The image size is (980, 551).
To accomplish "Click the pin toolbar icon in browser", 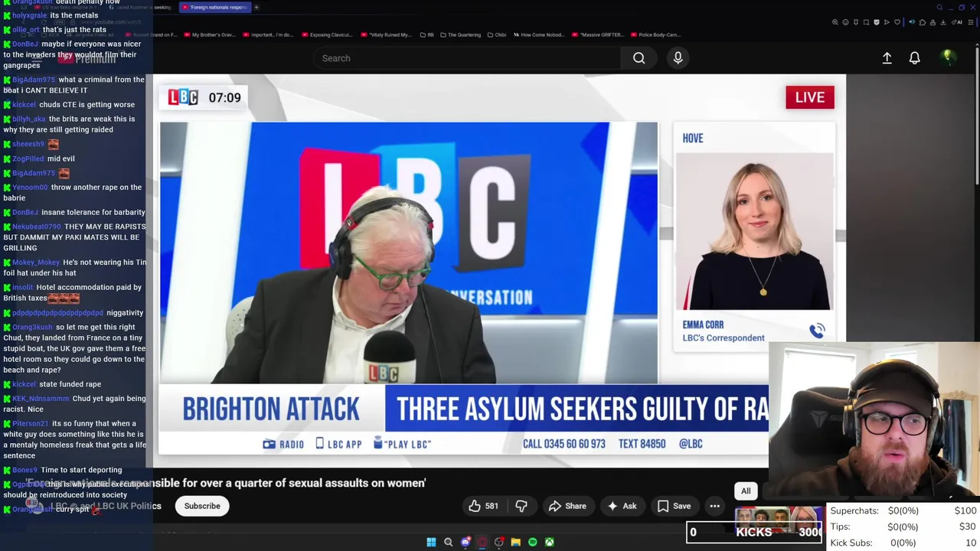I will (x=856, y=22).
